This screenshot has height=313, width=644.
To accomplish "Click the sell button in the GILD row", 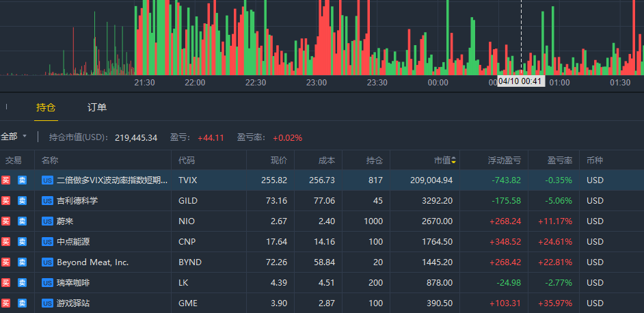I will coord(22,201).
